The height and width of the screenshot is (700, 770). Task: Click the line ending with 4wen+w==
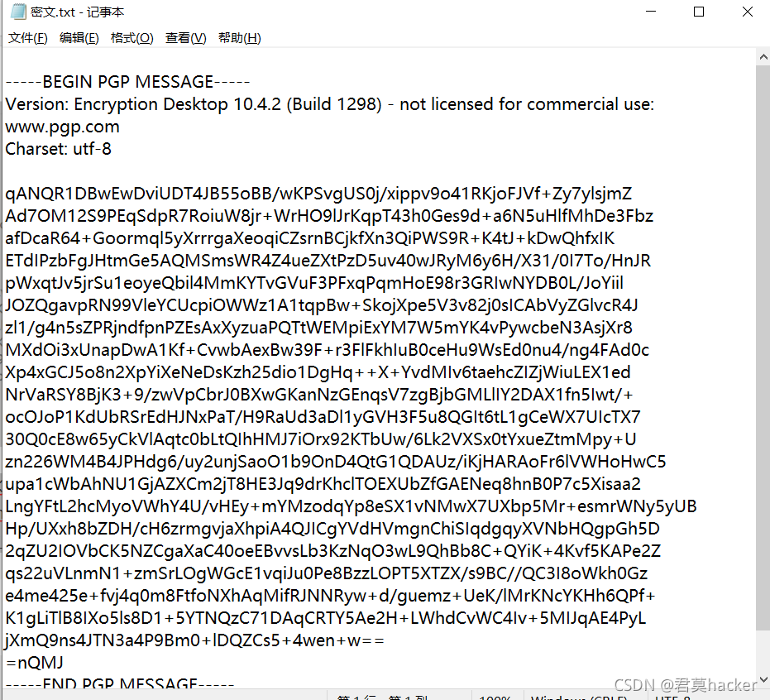pos(194,640)
